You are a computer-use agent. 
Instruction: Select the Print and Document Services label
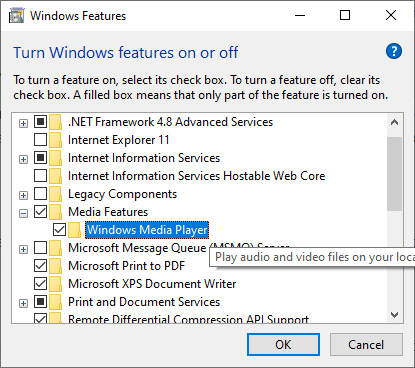(144, 302)
